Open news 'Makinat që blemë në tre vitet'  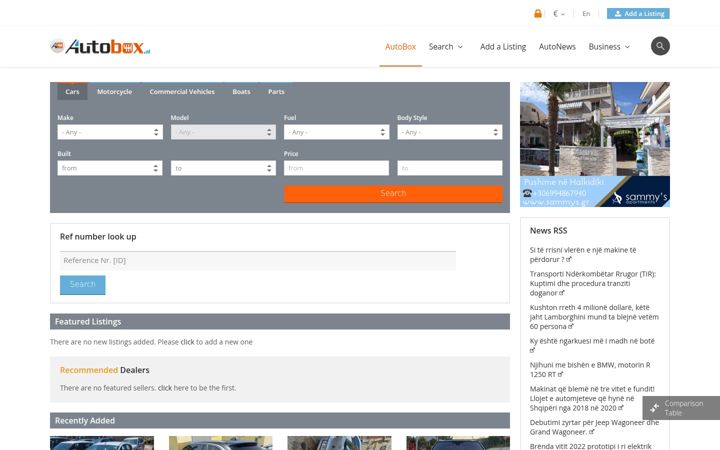(592, 398)
